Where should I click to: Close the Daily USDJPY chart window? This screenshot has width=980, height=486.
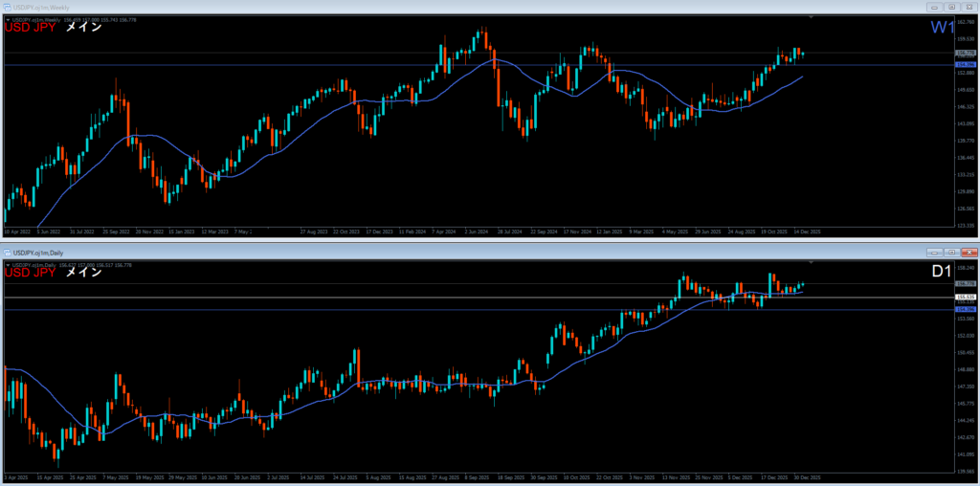(x=969, y=251)
